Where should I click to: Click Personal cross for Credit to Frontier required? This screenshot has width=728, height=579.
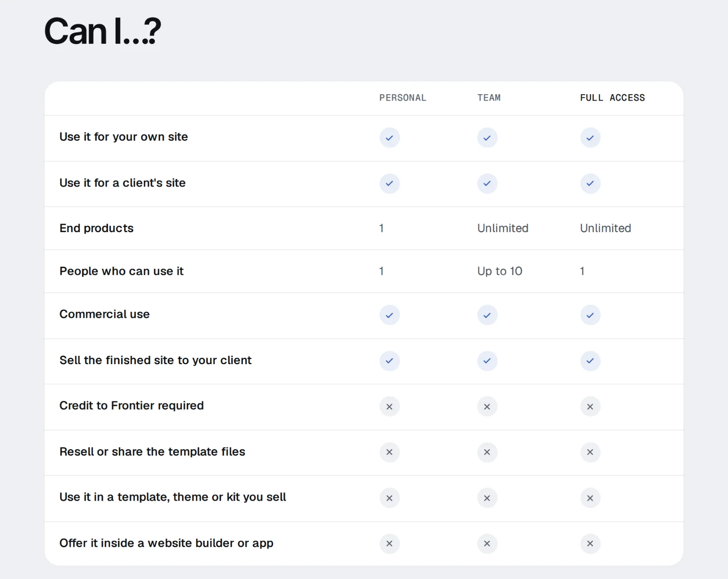[x=389, y=406]
